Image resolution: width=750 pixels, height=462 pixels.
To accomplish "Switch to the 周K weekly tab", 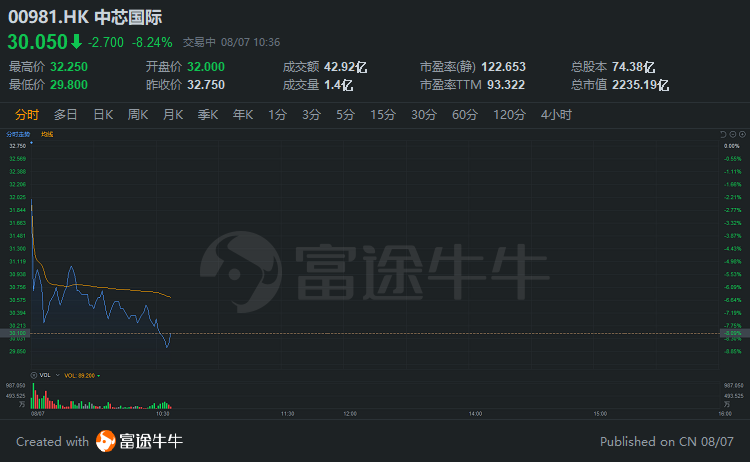I will coord(138,115).
